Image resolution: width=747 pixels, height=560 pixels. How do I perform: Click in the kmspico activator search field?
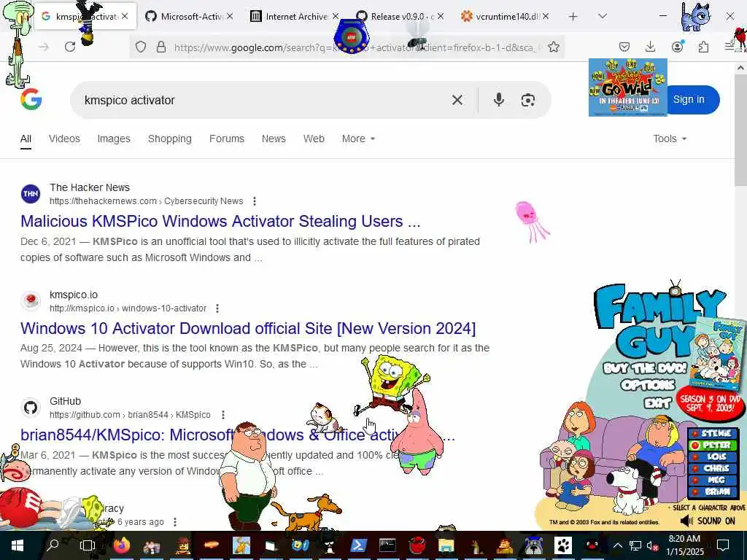coord(262,100)
